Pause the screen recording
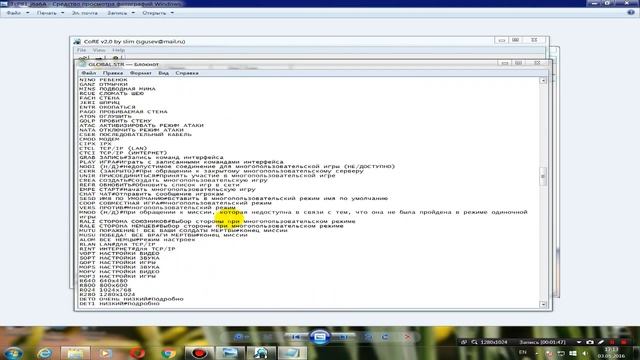This screenshot has height=360, width=640. tap(612, 342)
